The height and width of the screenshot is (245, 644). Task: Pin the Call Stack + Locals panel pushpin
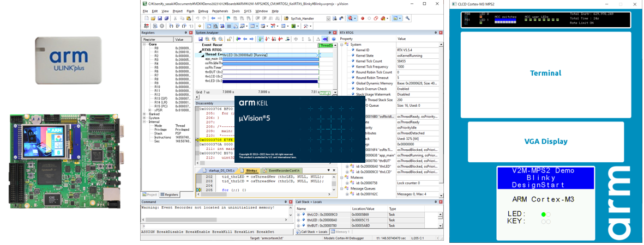click(x=436, y=202)
